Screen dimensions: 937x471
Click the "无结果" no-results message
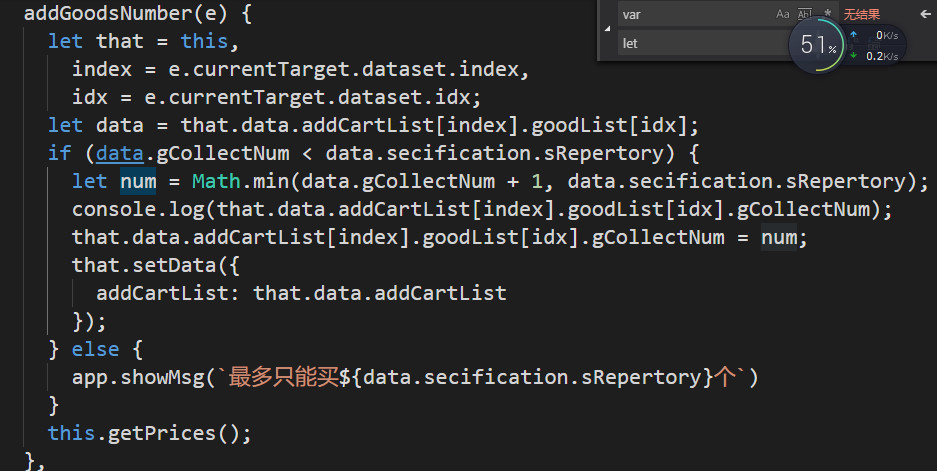coord(862,14)
